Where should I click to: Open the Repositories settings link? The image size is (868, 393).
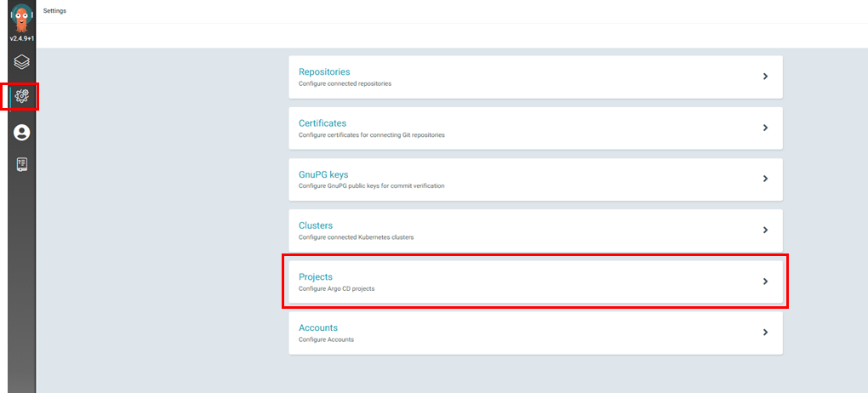[324, 72]
